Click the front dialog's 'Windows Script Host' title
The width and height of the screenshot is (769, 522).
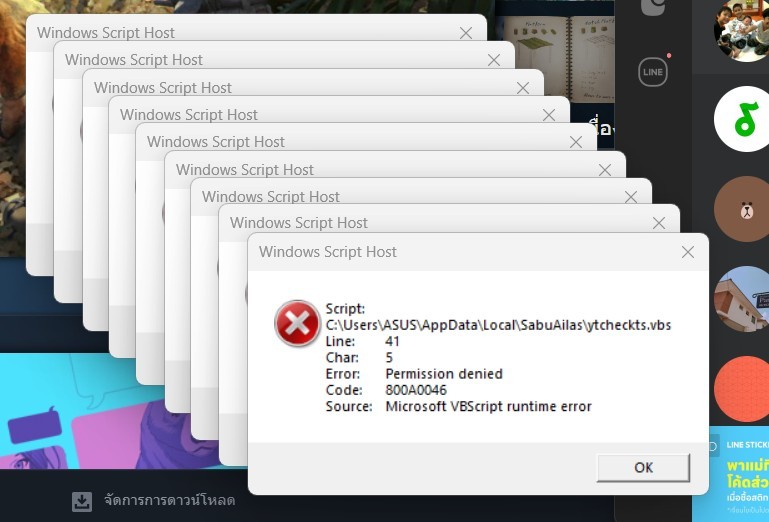328,252
